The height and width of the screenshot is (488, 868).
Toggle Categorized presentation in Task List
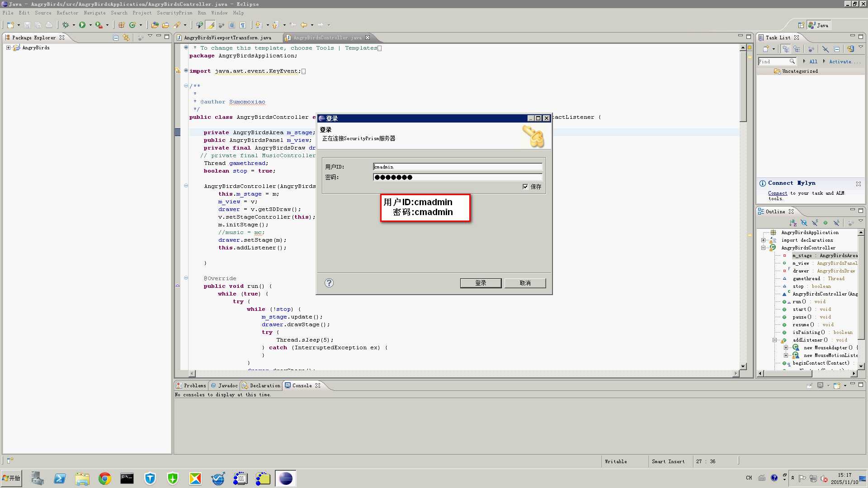(x=786, y=49)
